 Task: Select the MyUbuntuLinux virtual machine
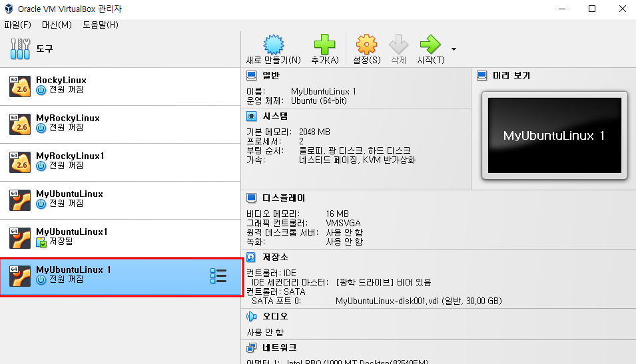pyautogui.click(x=120, y=200)
